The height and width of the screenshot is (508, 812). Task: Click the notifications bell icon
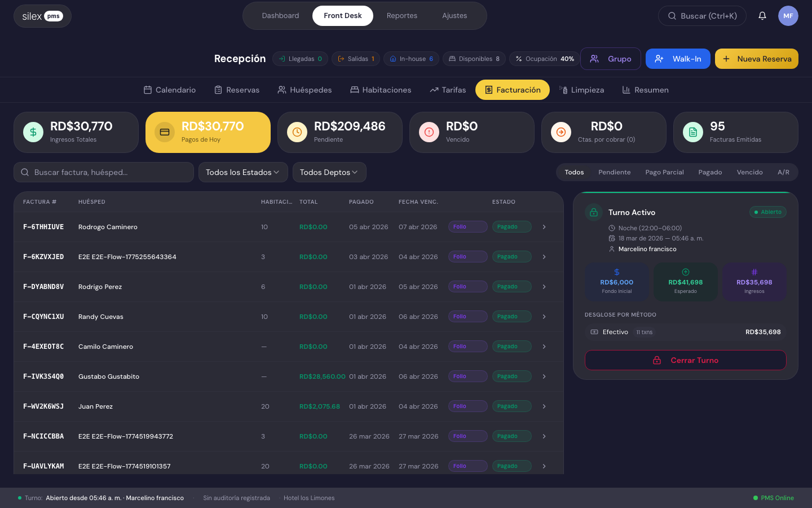(762, 16)
